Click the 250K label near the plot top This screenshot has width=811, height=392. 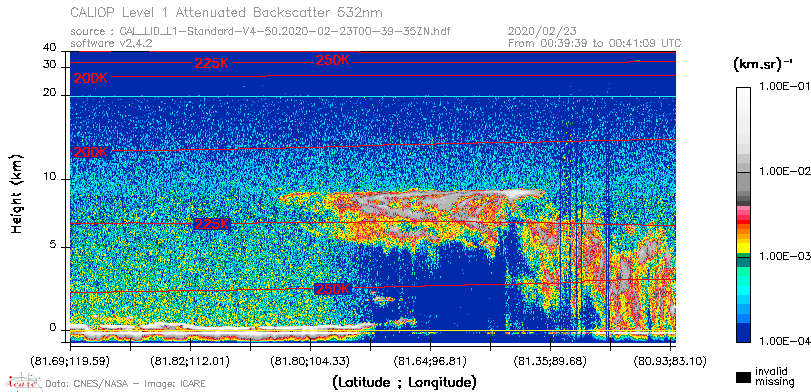[332, 60]
